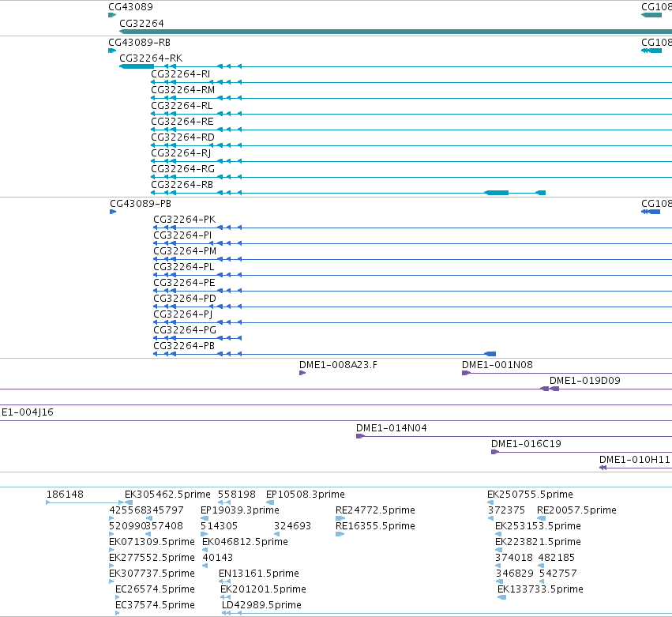Select the 40143 label
The image size is (672, 617).
point(218,558)
